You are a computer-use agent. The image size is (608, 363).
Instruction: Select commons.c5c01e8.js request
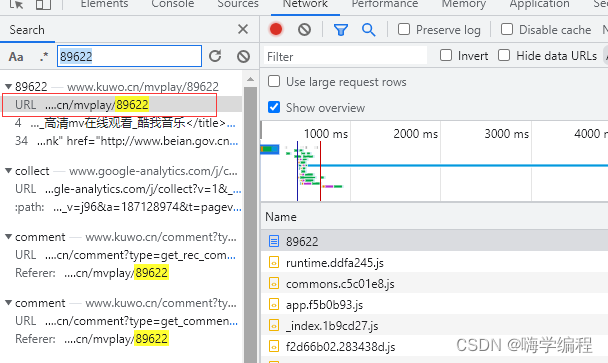[434, 284]
